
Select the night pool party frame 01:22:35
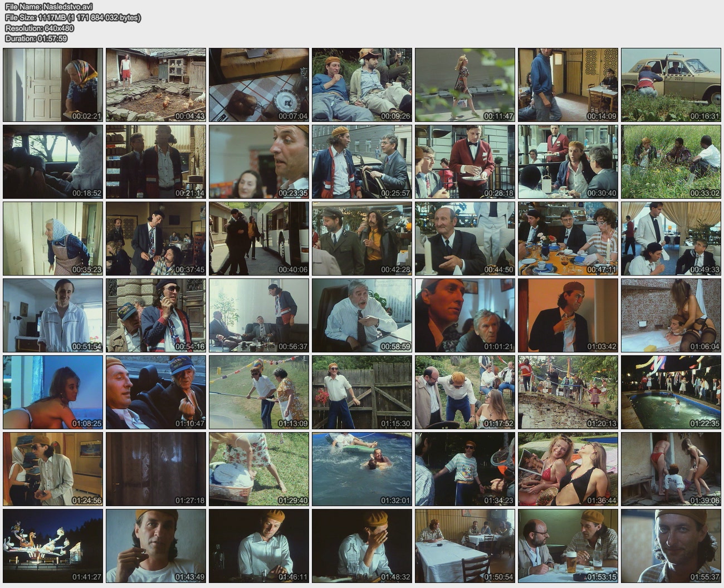click(671, 392)
